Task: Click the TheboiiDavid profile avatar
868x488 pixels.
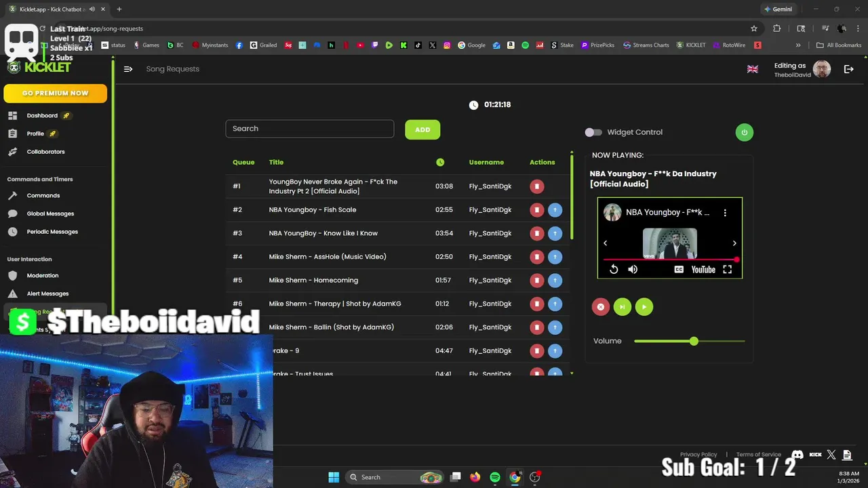Action: tap(822, 69)
